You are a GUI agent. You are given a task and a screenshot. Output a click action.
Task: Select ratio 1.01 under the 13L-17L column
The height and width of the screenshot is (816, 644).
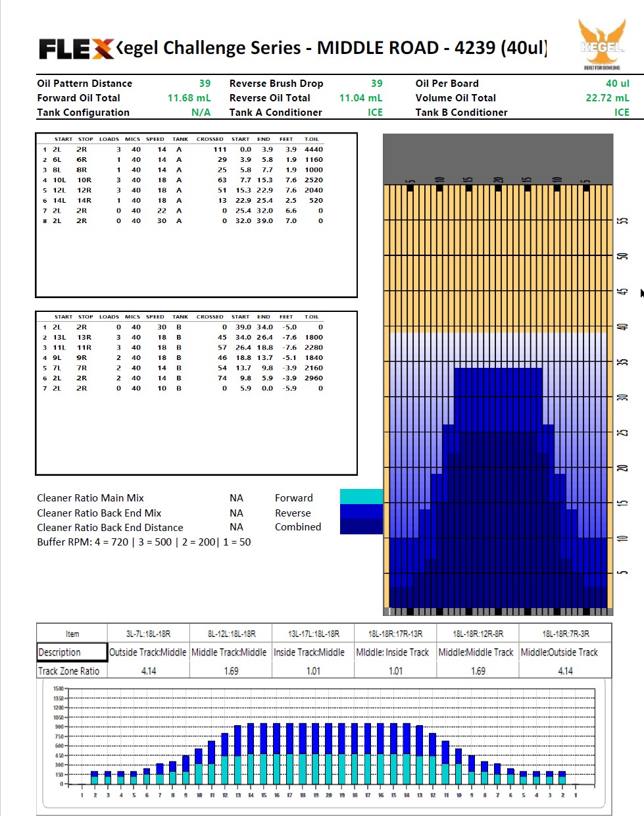pos(313,671)
